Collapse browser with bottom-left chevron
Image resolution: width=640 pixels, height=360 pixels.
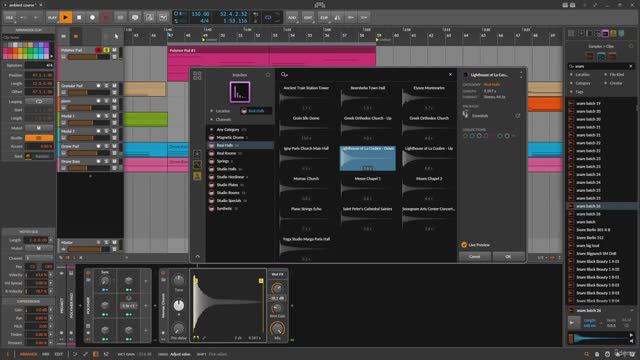click(x=198, y=256)
